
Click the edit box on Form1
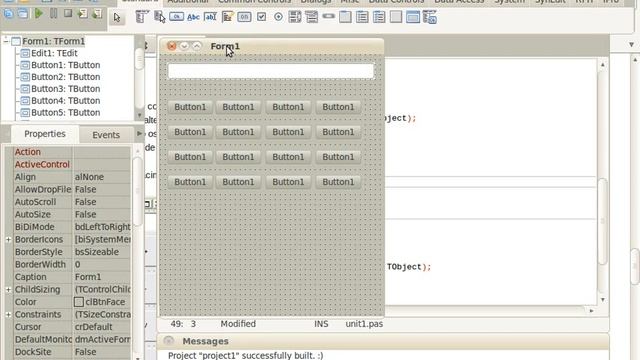point(271,71)
